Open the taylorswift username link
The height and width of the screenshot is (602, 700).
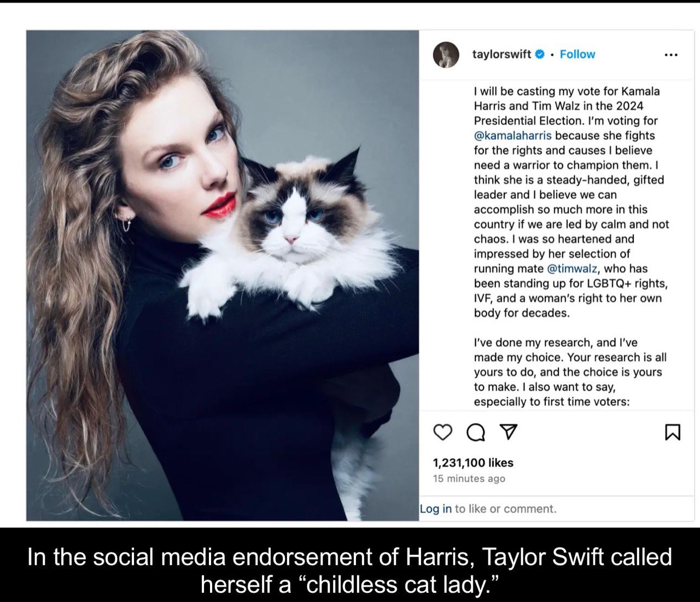coord(501,54)
